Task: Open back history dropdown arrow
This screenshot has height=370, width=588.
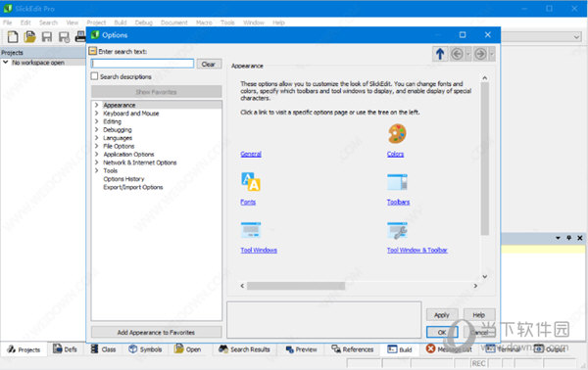Action: click(x=467, y=54)
